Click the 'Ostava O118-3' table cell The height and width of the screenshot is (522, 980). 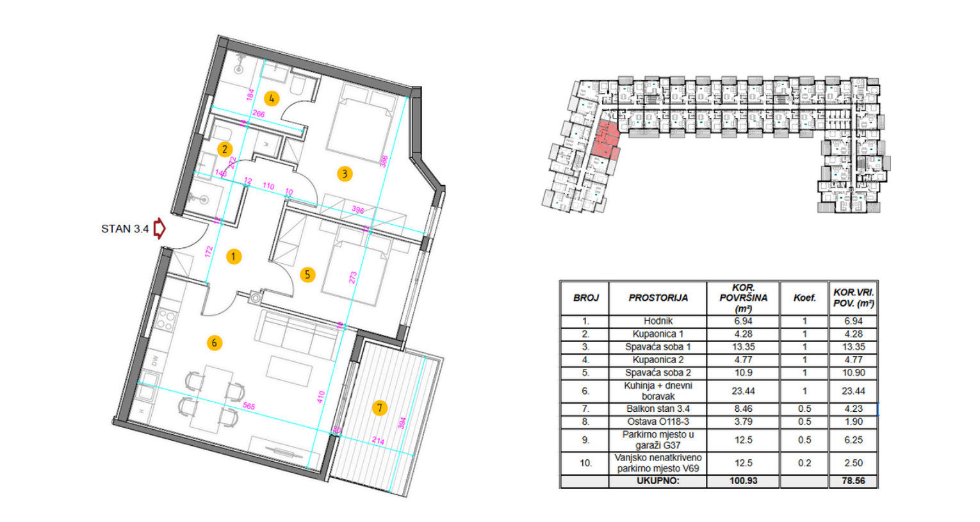[658, 422]
